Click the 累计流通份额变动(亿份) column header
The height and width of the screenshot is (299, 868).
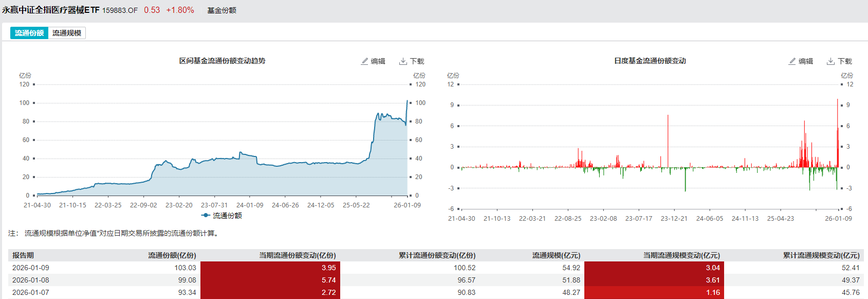437,255
